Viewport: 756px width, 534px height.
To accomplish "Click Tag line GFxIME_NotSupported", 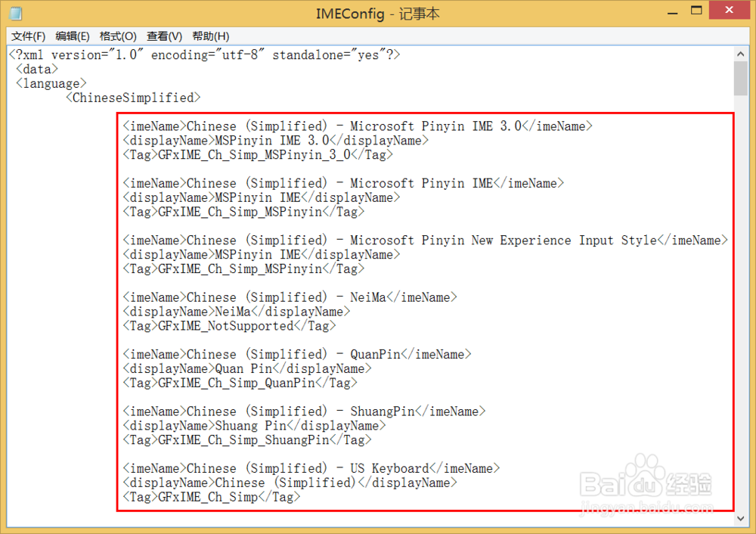I will 229,326.
